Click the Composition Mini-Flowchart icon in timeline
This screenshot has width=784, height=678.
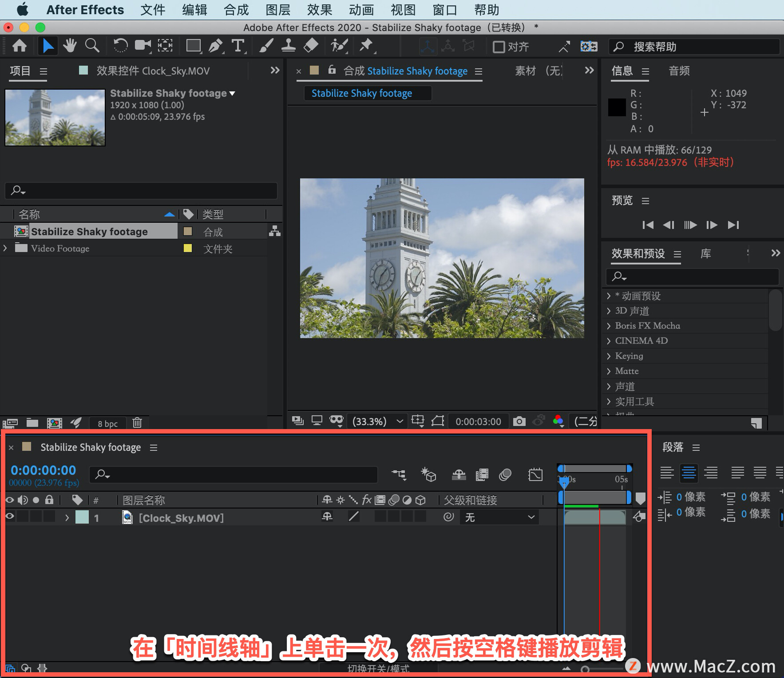click(x=399, y=475)
